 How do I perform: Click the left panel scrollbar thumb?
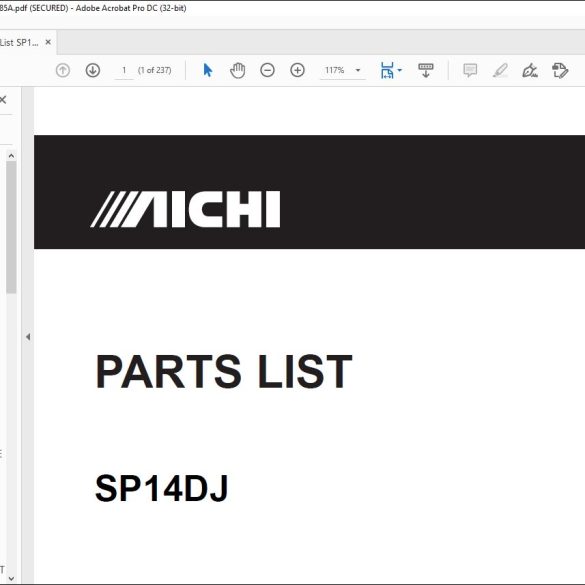tap(11, 227)
